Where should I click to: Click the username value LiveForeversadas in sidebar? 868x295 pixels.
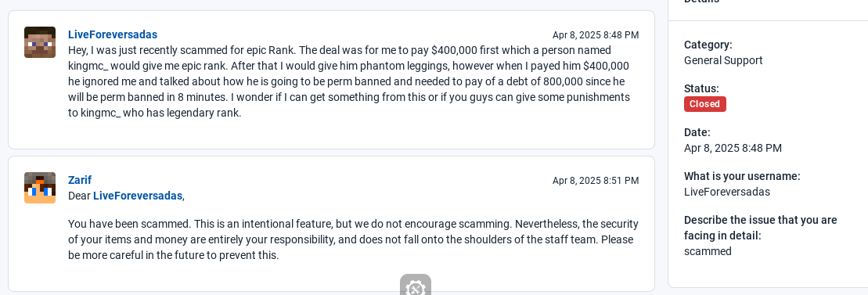tap(727, 192)
